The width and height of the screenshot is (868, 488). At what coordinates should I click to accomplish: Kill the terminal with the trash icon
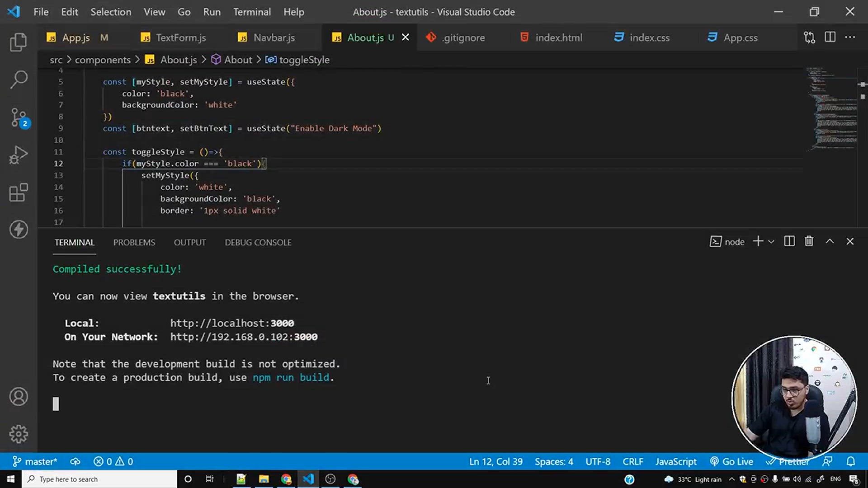pyautogui.click(x=809, y=242)
